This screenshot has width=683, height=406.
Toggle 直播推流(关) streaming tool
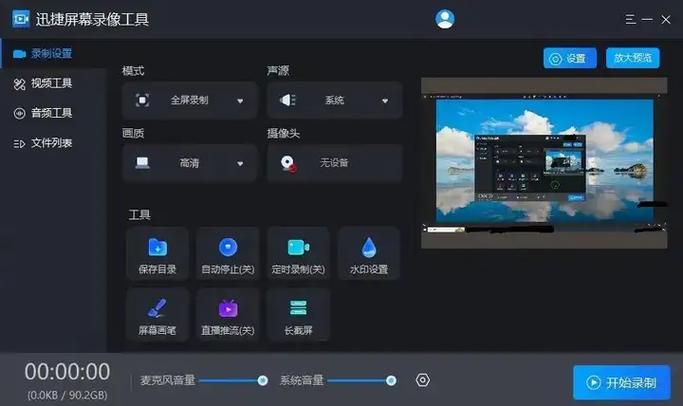228,315
